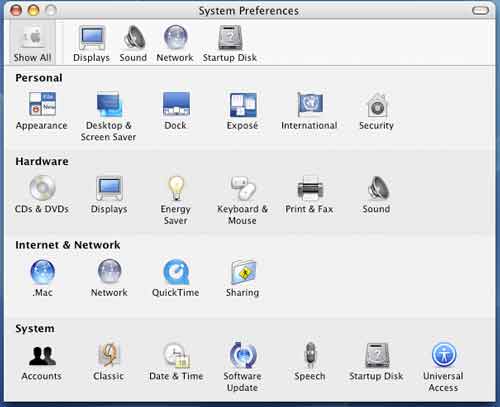Toggle the toolbar with the pill button
Viewport: 500px width, 407px height.
480,11
